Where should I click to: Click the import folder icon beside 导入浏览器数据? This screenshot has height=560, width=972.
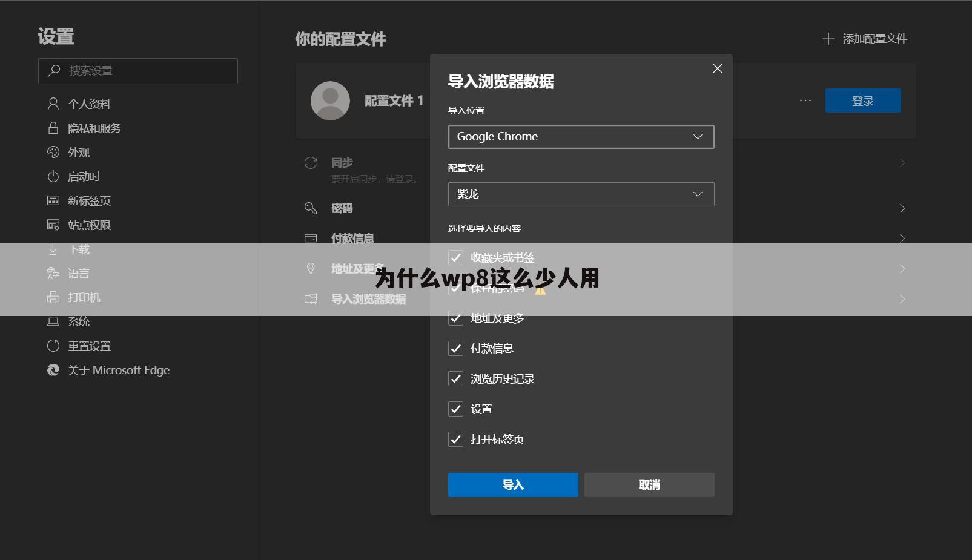[x=311, y=298]
